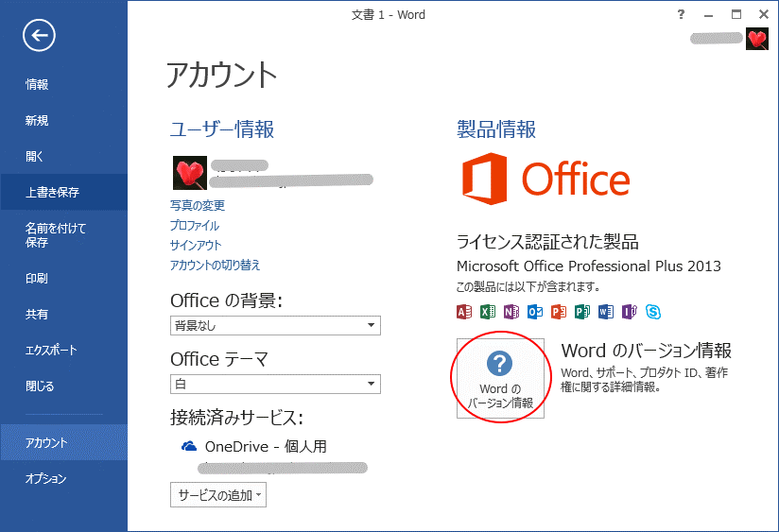Click the サインアウト link
This screenshot has height=532, width=779.
[x=196, y=245]
